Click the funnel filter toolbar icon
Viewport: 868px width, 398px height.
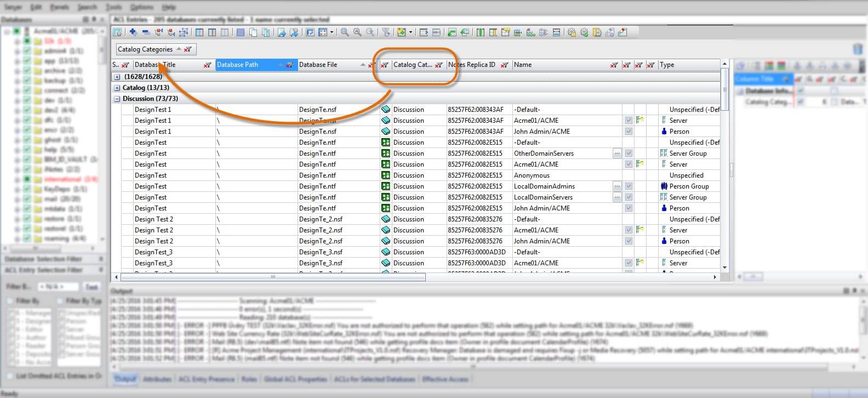(x=386, y=32)
